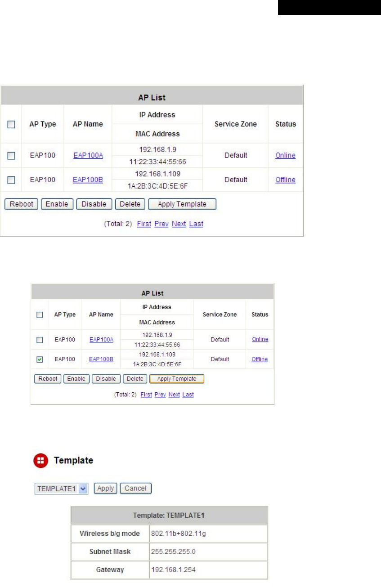Click Cancel button beside template dropdown
Screen dimensions: 381x588
136,489
